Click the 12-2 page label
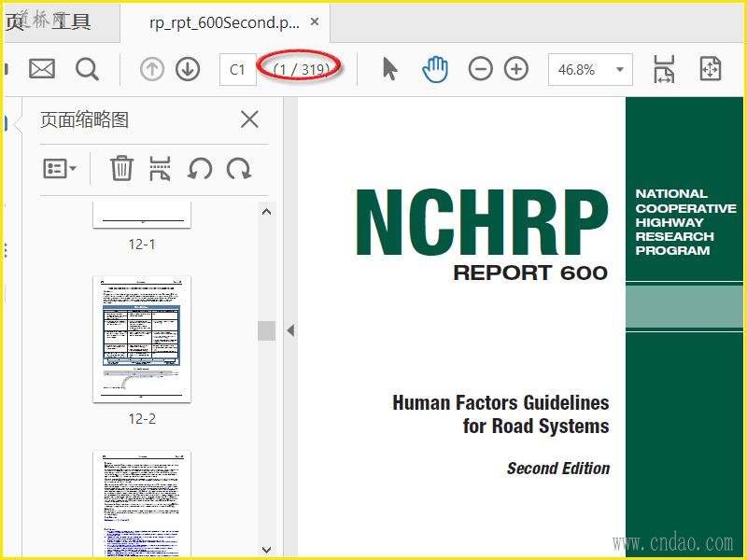Screen dimensions: 747x560 142,418
